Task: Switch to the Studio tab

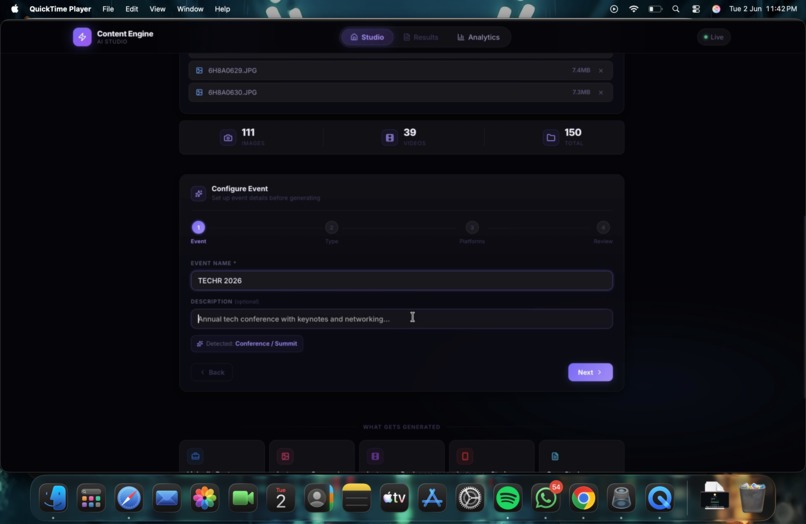Action: [367, 37]
